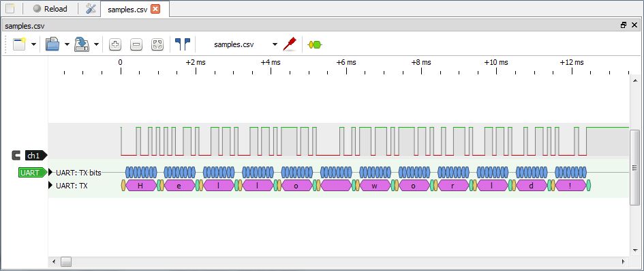Screen dimensions: 644x271
Task: Click the +8 ms ruler label
Action: click(x=421, y=63)
